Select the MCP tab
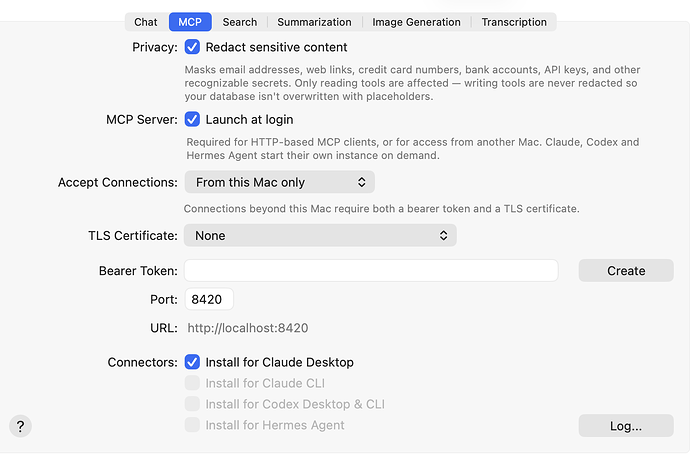Viewport: 690px width, 456px height. point(190,22)
